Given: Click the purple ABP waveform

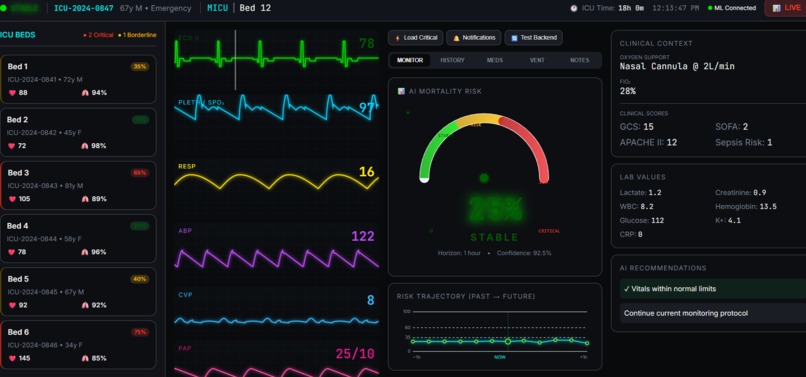Looking at the screenshot, I should 277,258.
